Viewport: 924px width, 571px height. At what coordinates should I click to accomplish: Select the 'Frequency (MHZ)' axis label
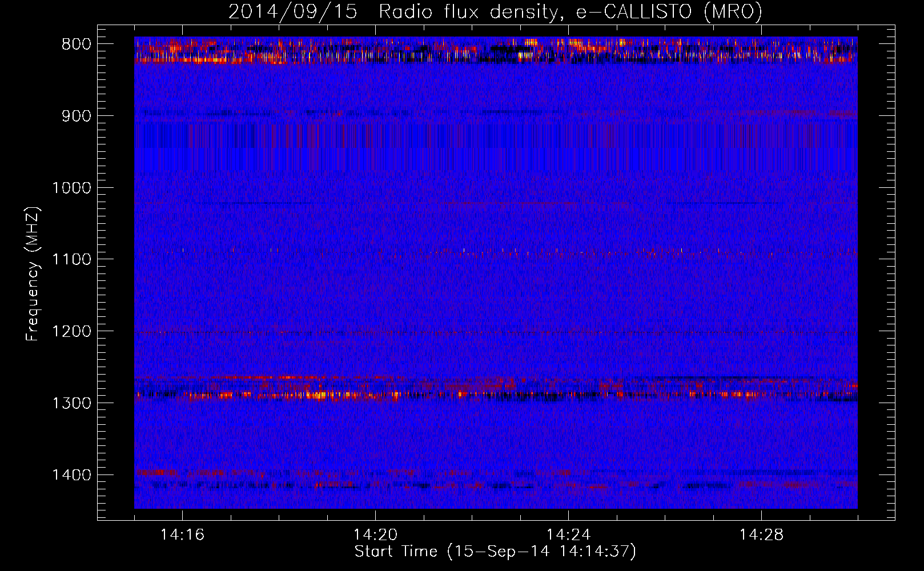click(x=33, y=274)
